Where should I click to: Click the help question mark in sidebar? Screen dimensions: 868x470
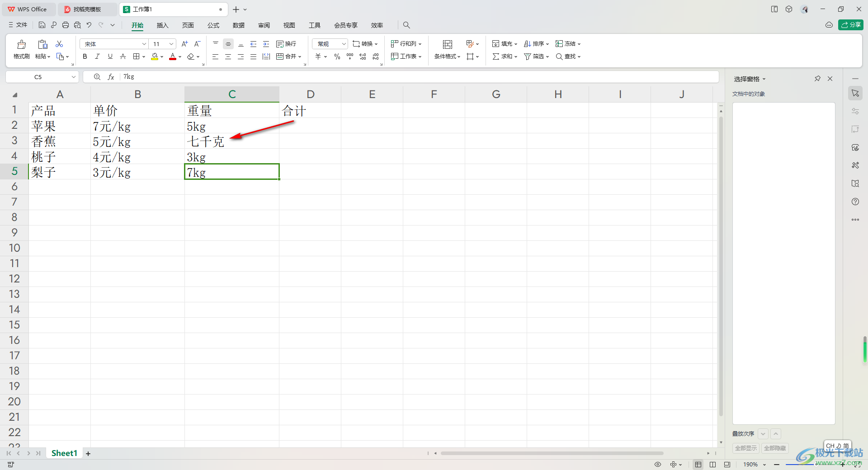(855, 202)
